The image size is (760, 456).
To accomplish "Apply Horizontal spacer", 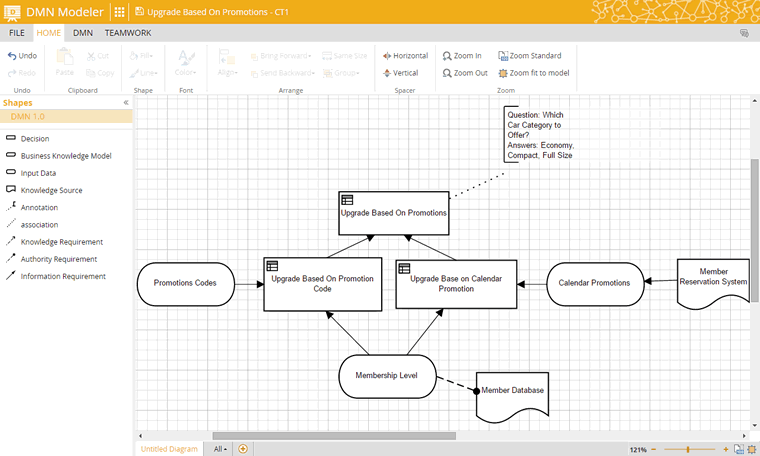I will tap(405, 56).
